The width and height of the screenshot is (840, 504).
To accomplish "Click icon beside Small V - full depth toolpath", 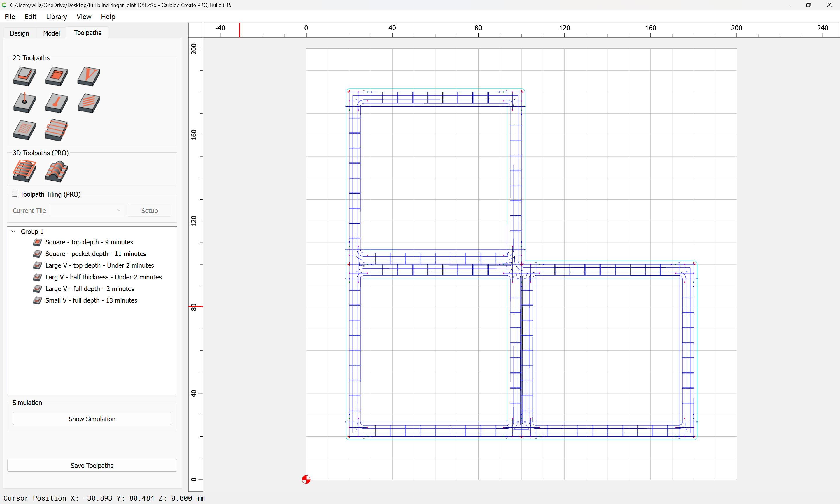I will point(37,300).
